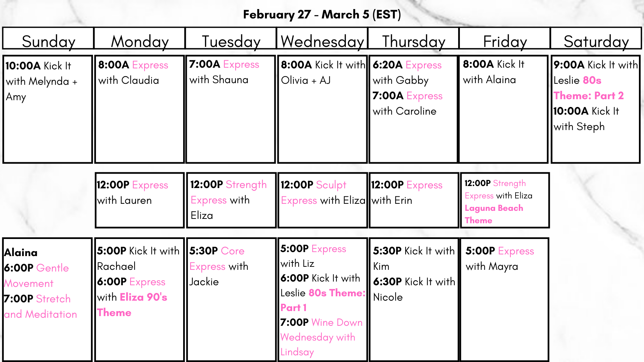Select Friday 5:00P Express with Mayra
Screen dimensions: 644x362
[x=499, y=258]
